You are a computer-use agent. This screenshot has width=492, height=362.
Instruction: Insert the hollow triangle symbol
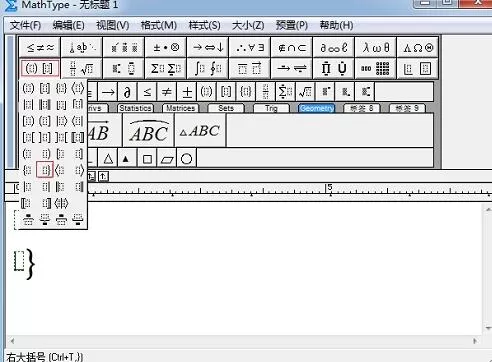(x=108, y=158)
